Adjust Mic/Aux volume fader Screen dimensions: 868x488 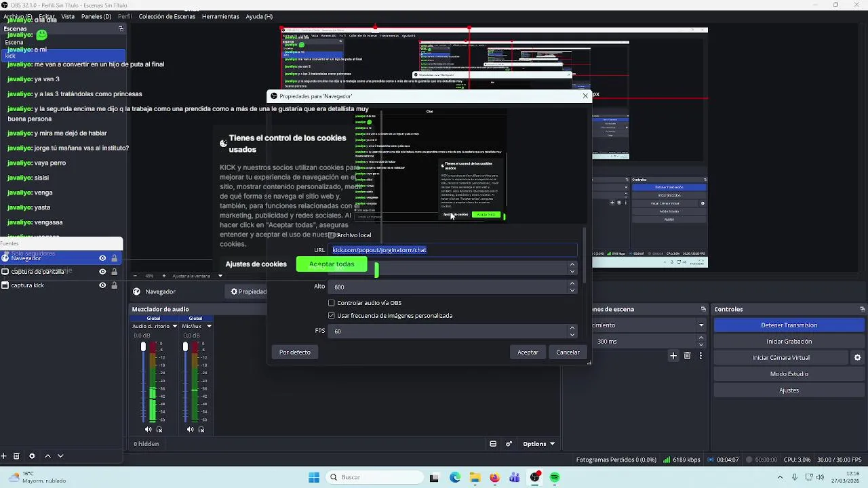click(x=185, y=347)
